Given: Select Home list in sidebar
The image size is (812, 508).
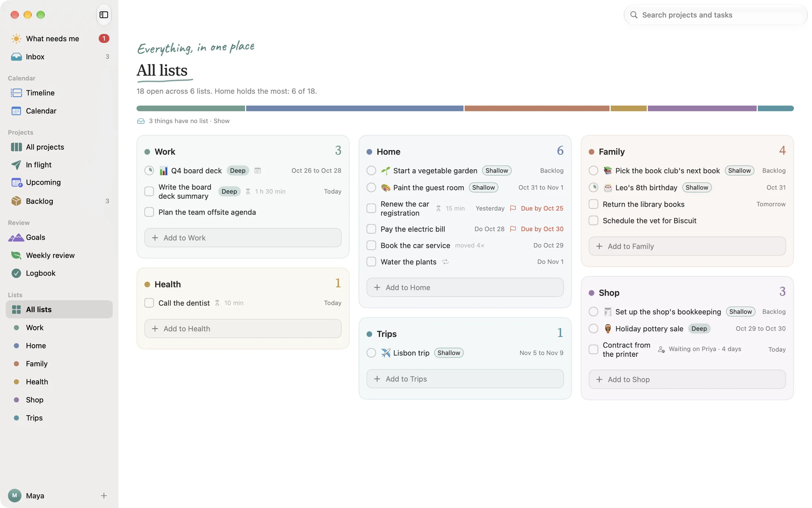Looking at the screenshot, I should pos(59,346).
